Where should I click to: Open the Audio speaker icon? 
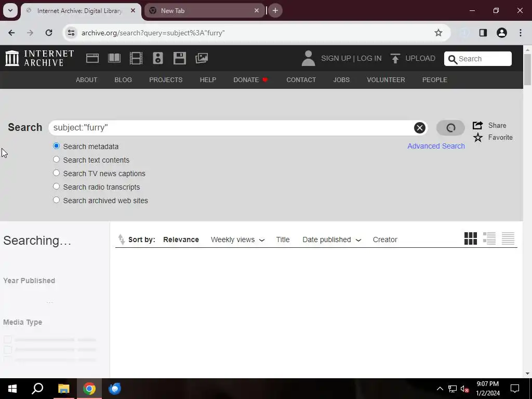click(x=158, y=58)
